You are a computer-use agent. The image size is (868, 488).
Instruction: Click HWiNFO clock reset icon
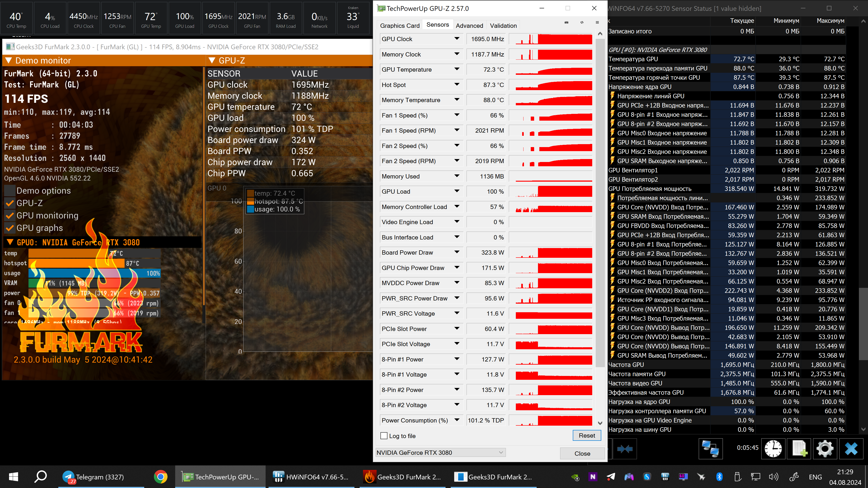click(773, 449)
